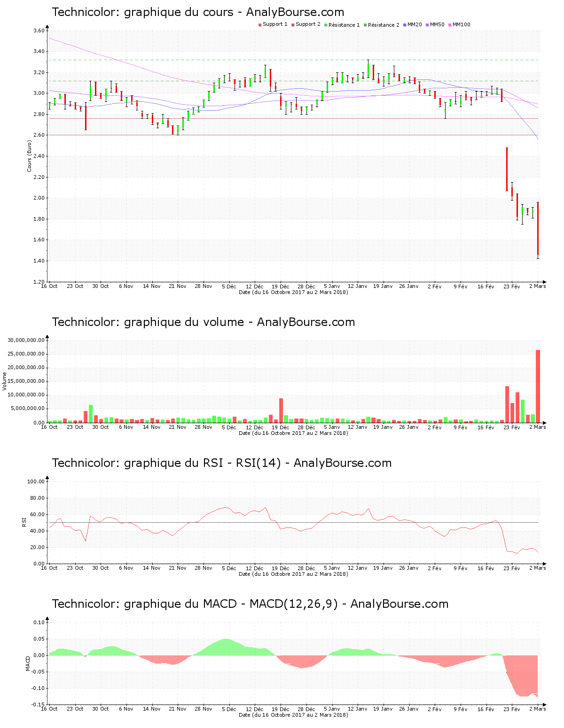This screenshot has height=728, width=564.
Task: Click the 0.10 MACD axis value
Action: [39, 622]
